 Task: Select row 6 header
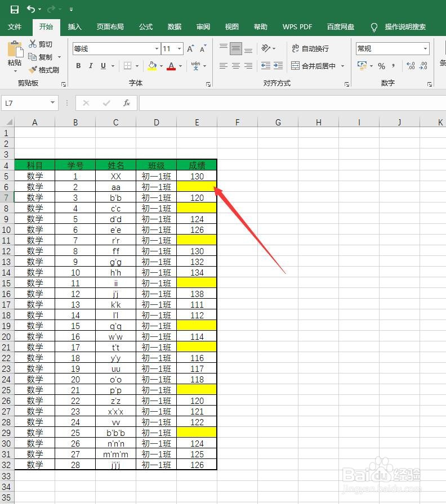6,187
